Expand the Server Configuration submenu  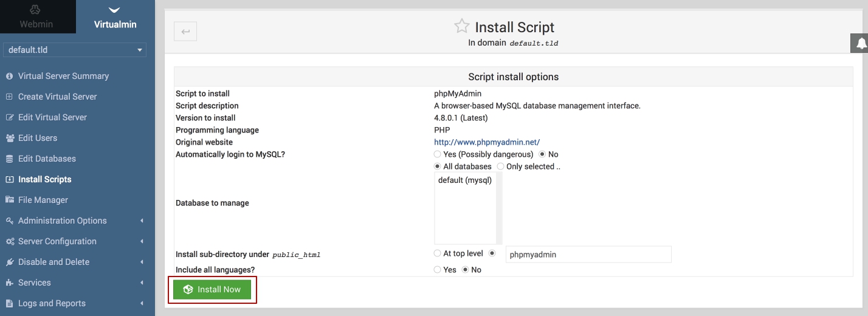point(57,241)
